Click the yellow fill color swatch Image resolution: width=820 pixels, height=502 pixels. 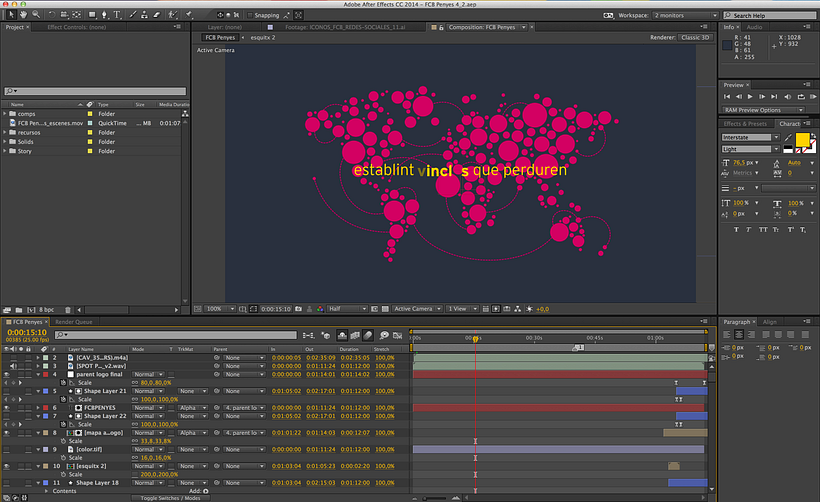coord(801,141)
